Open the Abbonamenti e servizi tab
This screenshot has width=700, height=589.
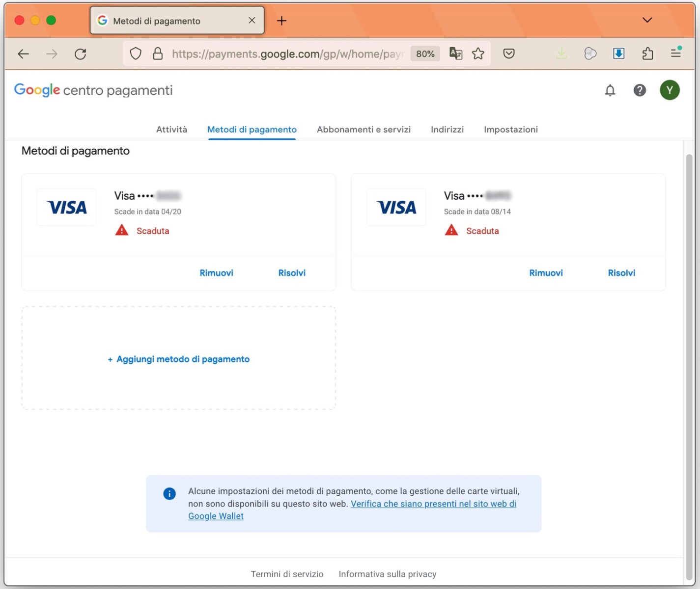[x=364, y=129]
